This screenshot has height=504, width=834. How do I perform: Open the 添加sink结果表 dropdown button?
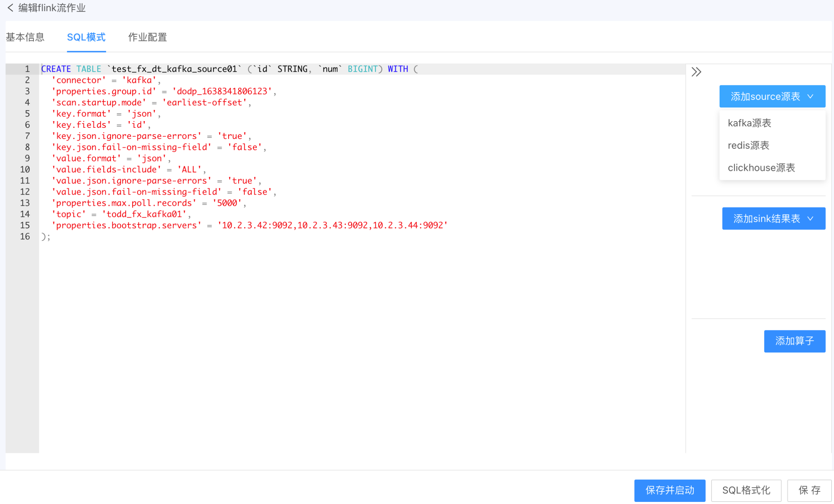(x=766, y=219)
